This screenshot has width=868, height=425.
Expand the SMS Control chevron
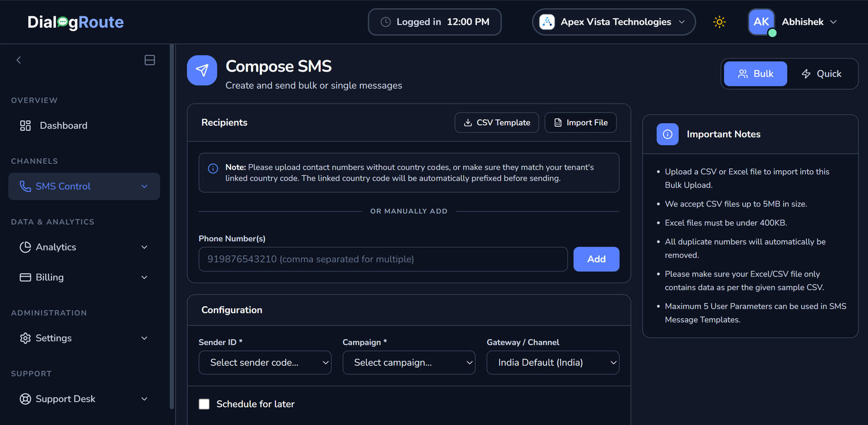coord(144,186)
